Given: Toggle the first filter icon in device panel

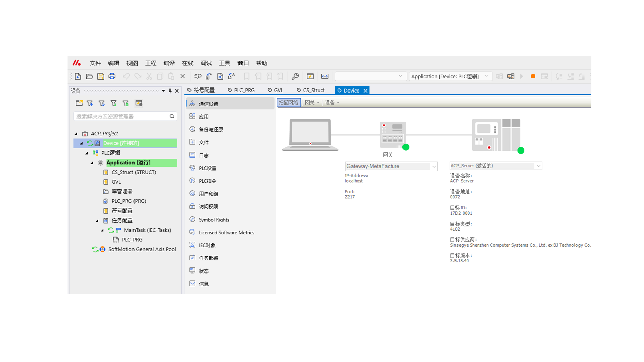Looking at the screenshot, I should (90, 103).
